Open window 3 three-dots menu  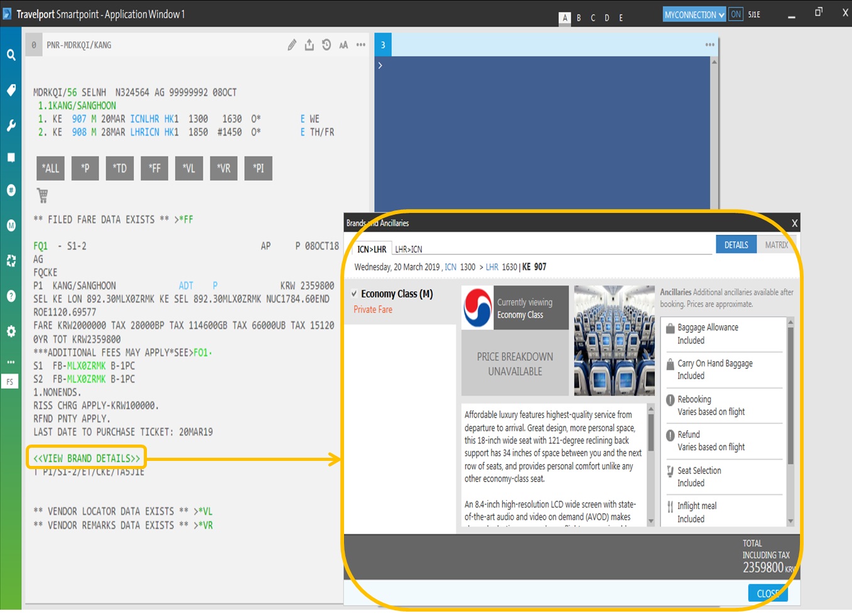[x=710, y=45]
